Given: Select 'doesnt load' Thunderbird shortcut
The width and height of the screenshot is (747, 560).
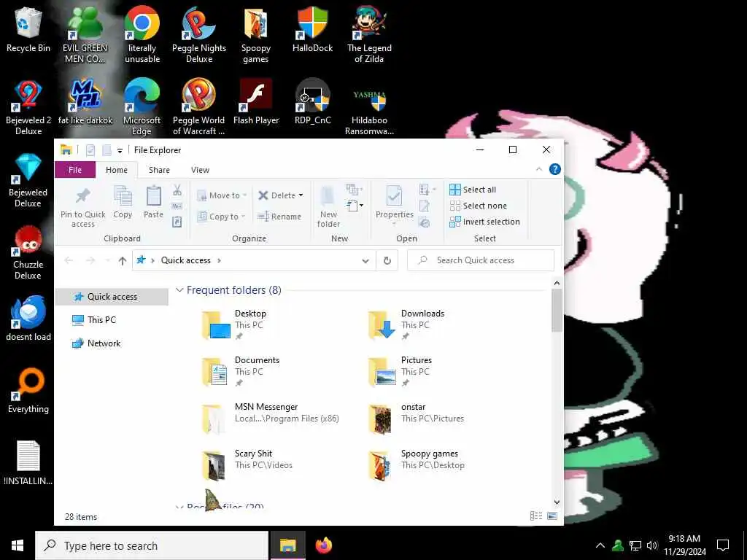Looking at the screenshot, I should coord(28,318).
